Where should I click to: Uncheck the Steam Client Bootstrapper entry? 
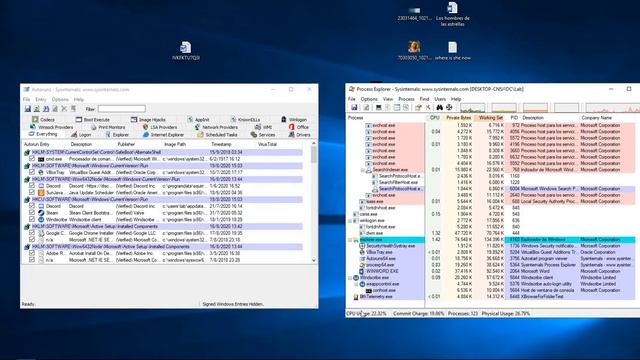(x=32, y=213)
